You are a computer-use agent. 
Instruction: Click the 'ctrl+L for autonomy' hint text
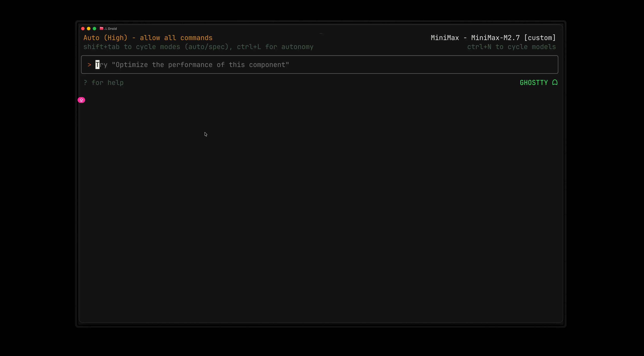(275, 47)
